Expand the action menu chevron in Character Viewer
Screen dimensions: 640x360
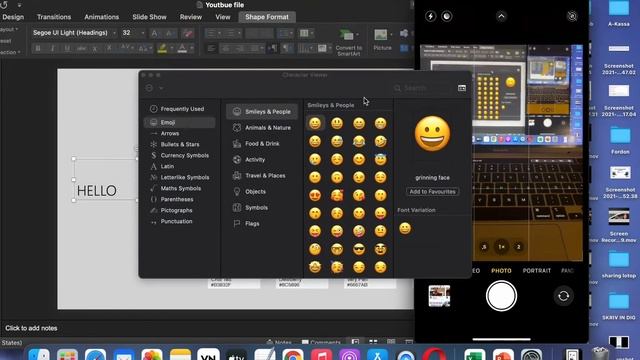(161, 88)
